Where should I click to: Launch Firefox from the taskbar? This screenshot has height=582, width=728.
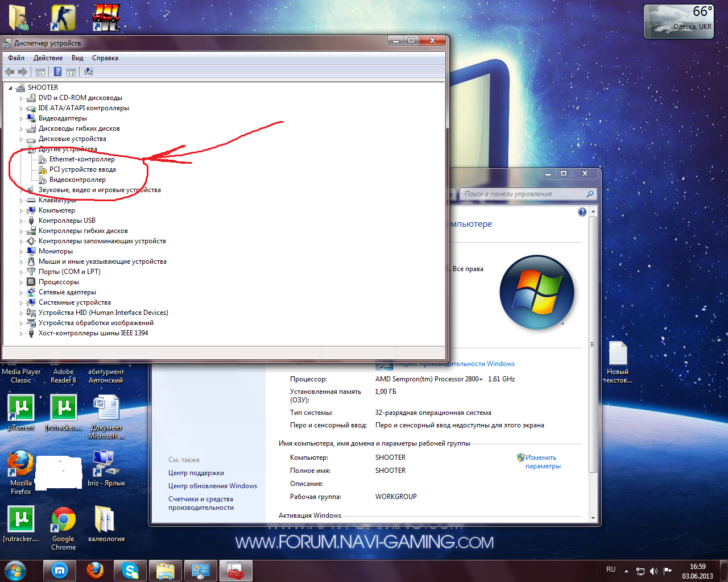(x=95, y=571)
